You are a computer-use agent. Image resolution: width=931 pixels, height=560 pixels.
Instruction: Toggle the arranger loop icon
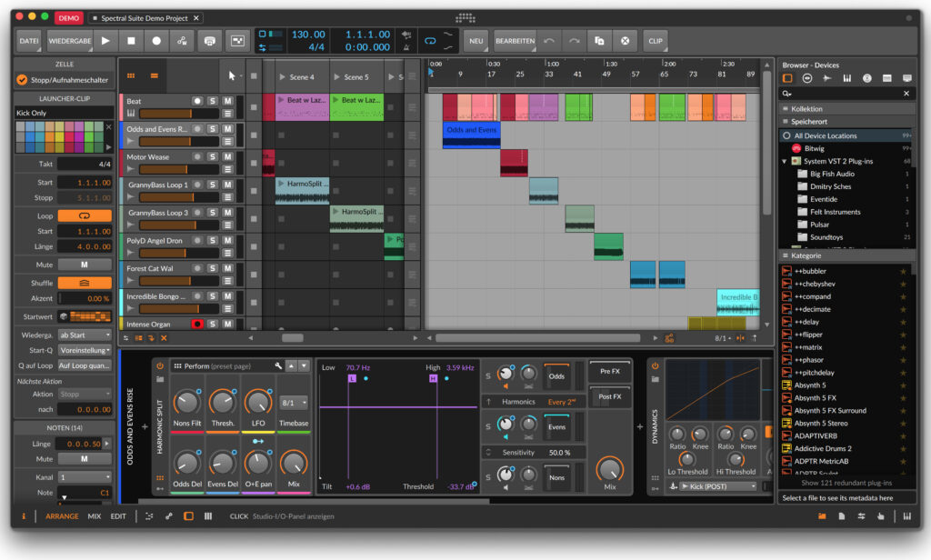(430, 41)
